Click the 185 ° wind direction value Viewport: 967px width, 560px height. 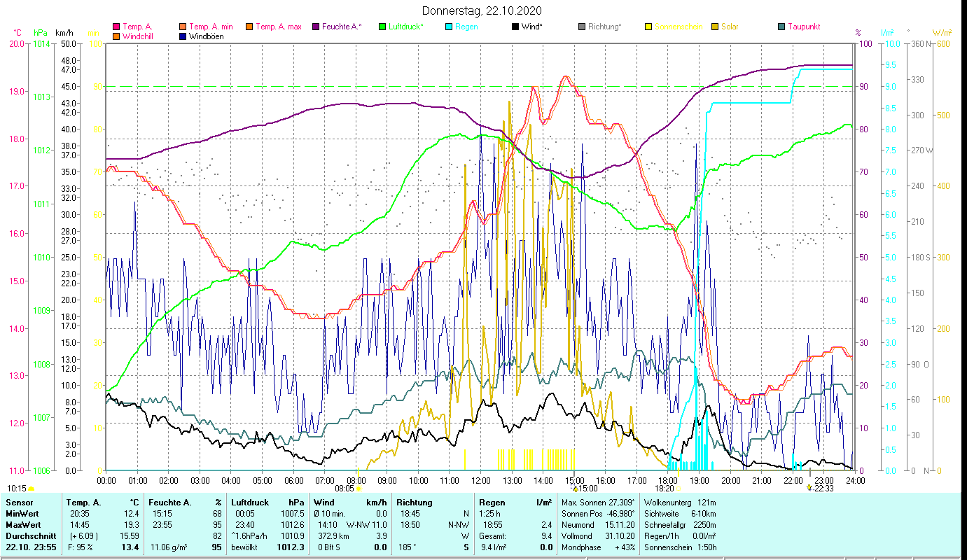point(408,547)
